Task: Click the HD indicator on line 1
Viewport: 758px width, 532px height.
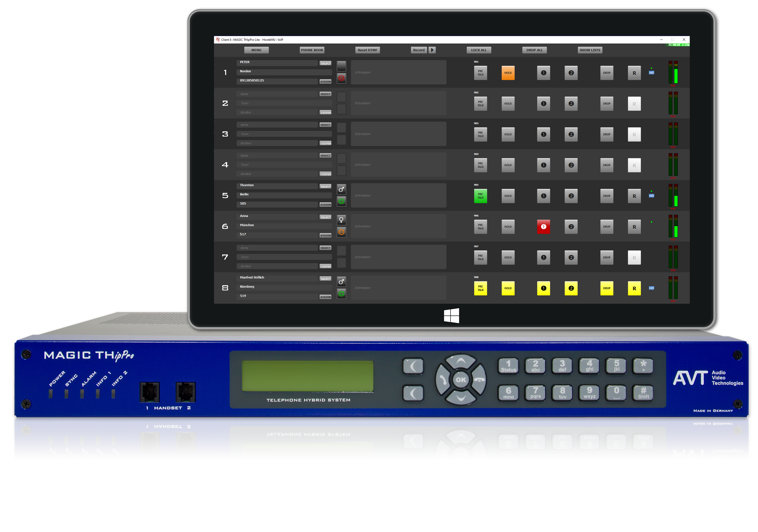Action: (651, 73)
